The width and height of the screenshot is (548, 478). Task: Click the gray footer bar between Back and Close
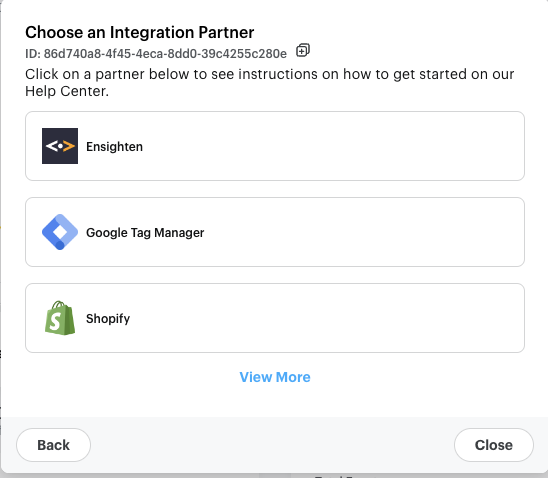click(x=273, y=445)
